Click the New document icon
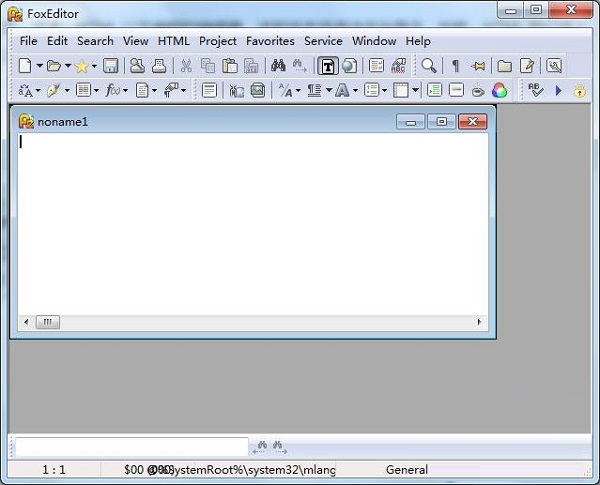600x485 pixels. [25, 66]
